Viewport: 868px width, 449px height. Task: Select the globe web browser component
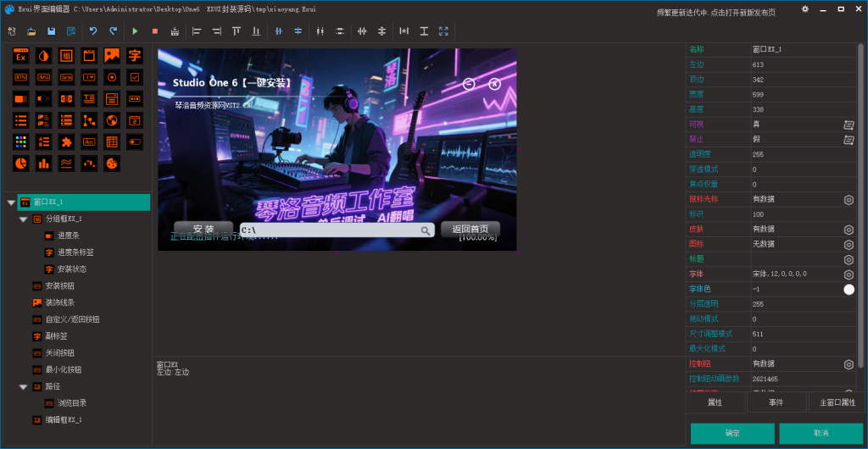pos(112,120)
